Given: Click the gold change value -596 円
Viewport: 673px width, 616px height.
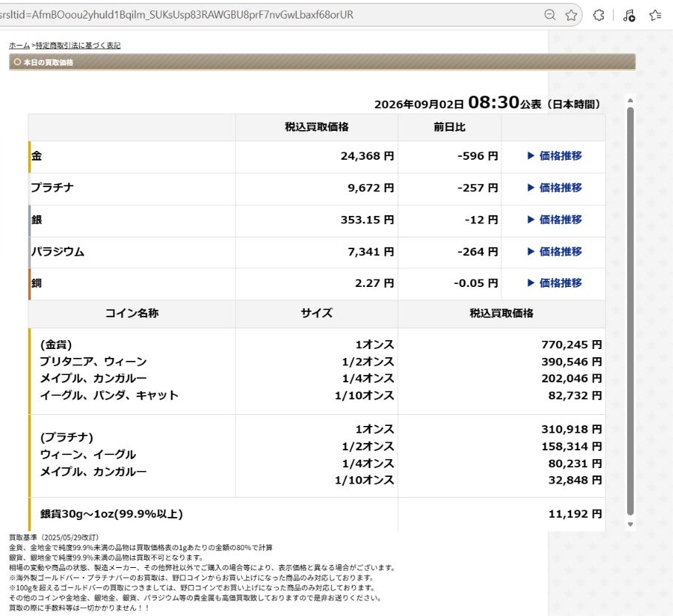Looking at the screenshot, I should point(478,156).
